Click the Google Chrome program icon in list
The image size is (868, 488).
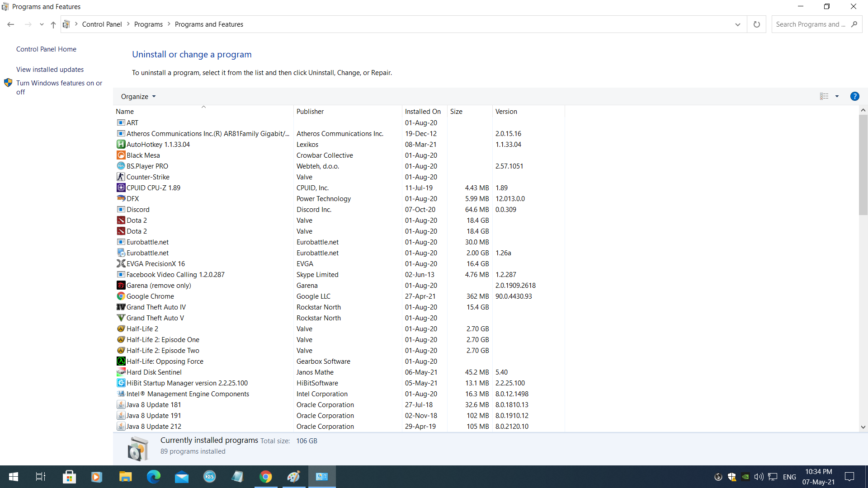121,296
